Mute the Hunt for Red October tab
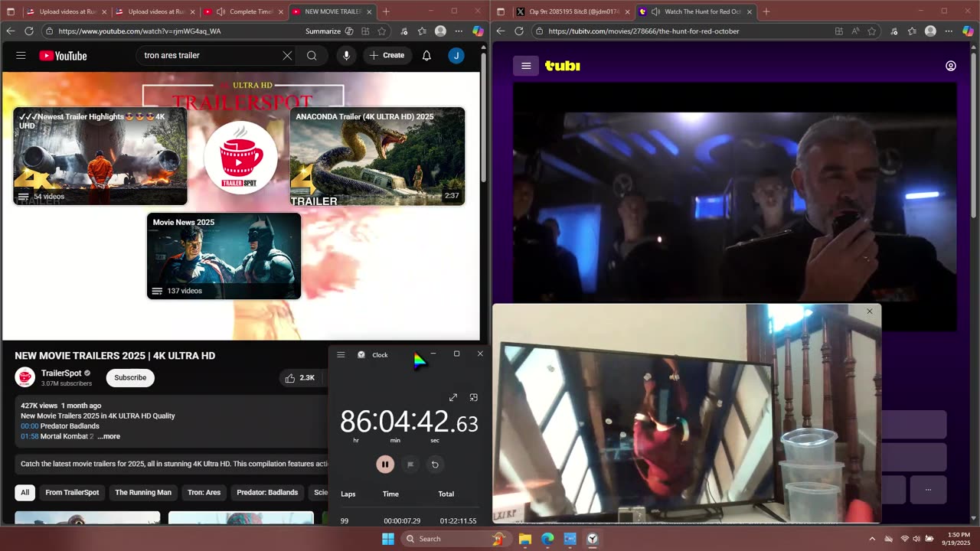 (655, 11)
